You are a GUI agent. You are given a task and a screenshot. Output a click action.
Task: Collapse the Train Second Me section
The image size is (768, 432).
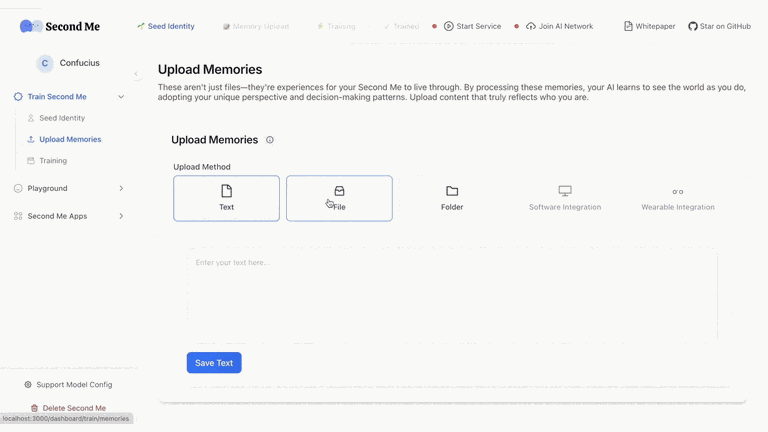click(121, 97)
